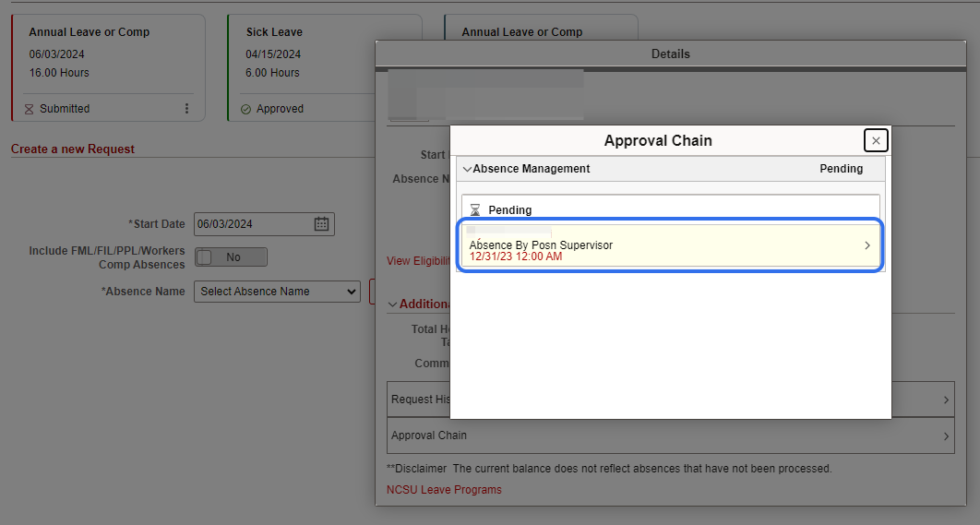Viewport: 980px width, 525px height.
Task: Click chevron on Request History row
Action: (946, 400)
